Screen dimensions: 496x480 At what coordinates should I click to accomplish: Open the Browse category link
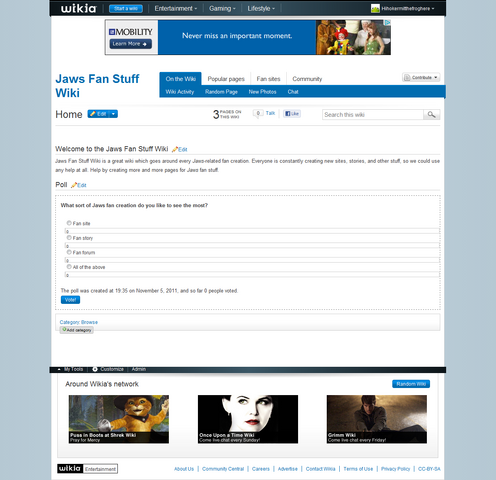[x=89, y=322]
